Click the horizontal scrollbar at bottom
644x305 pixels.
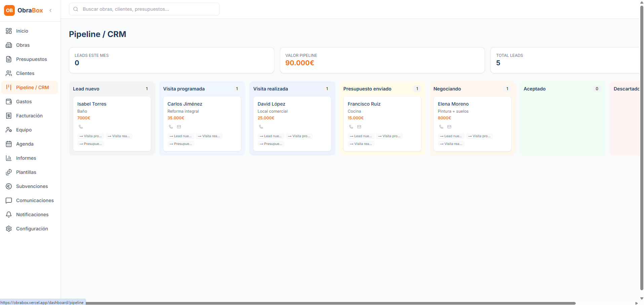point(331,303)
